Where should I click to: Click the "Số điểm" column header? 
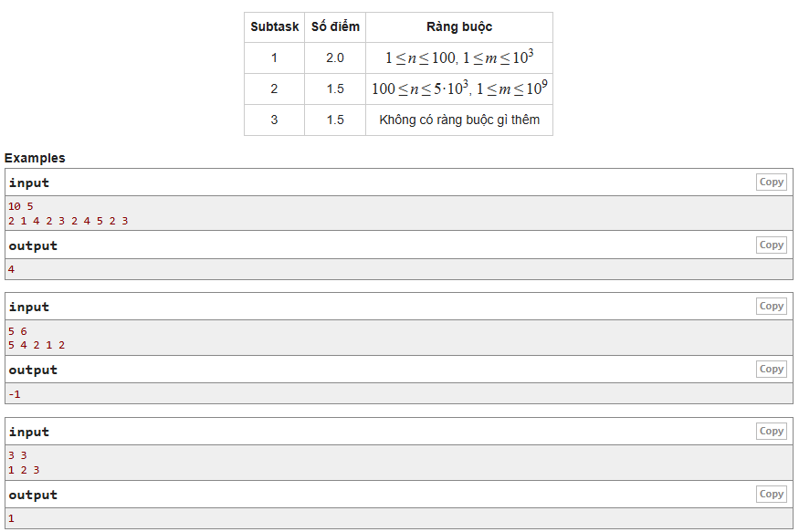[335, 27]
